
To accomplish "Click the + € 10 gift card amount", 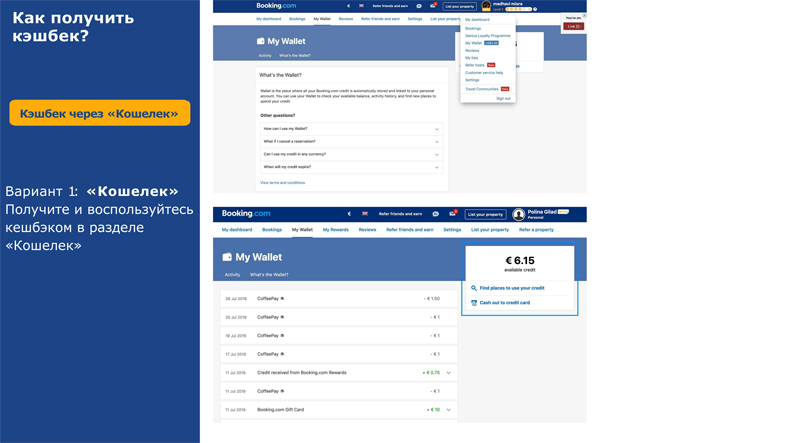I will [433, 410].
